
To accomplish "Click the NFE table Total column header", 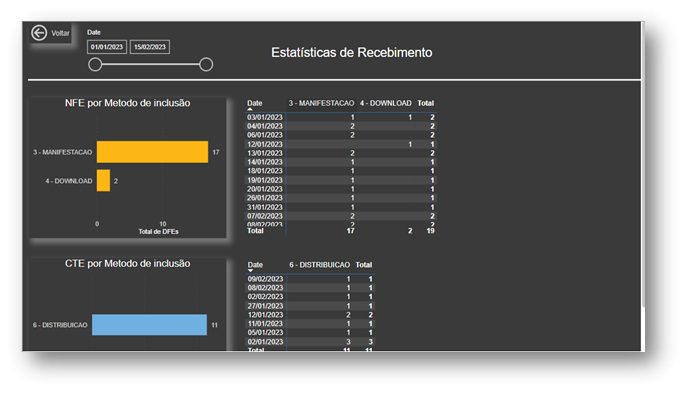I will point(425,103).
